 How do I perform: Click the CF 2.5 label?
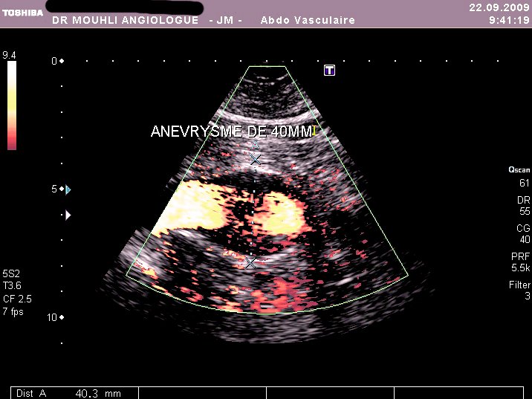(17, 299)
